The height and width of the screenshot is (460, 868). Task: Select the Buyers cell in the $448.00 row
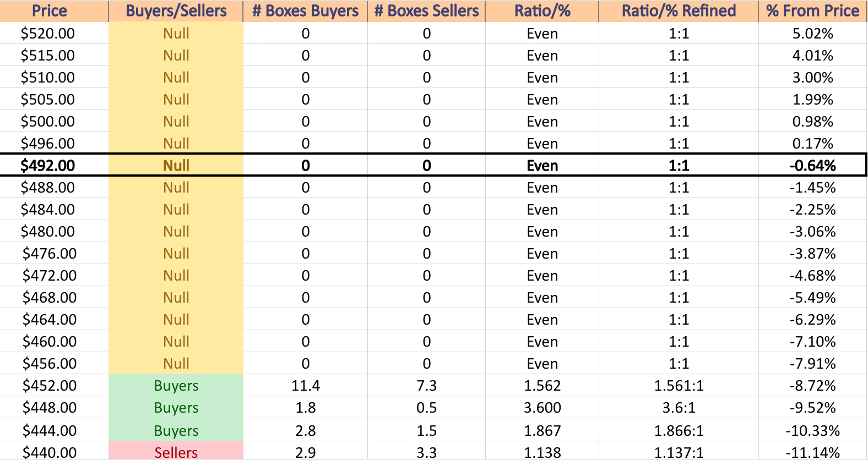176,408
